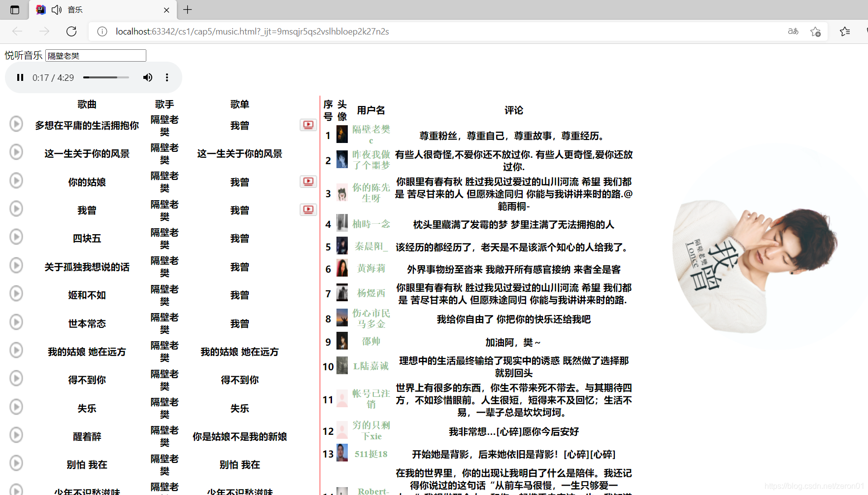Screen dimensions: 868x495
Task: Play the song 醒着醉
Action: pos(16,435)
